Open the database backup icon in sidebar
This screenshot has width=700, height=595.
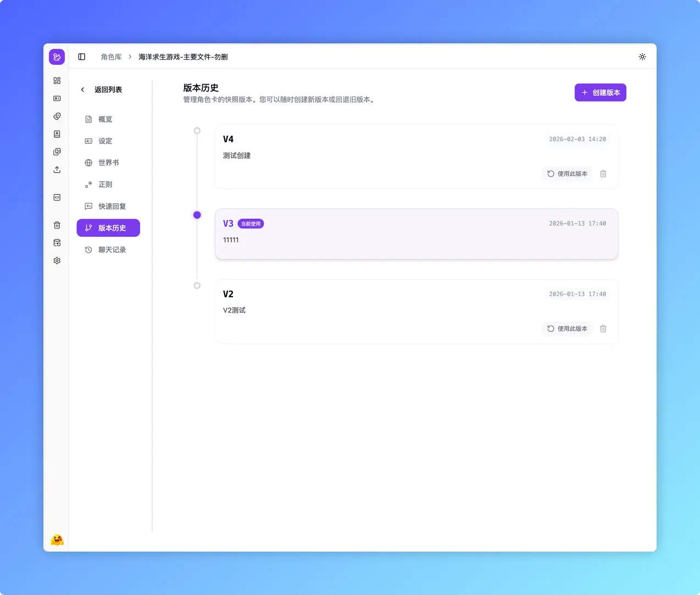[57, 243]
